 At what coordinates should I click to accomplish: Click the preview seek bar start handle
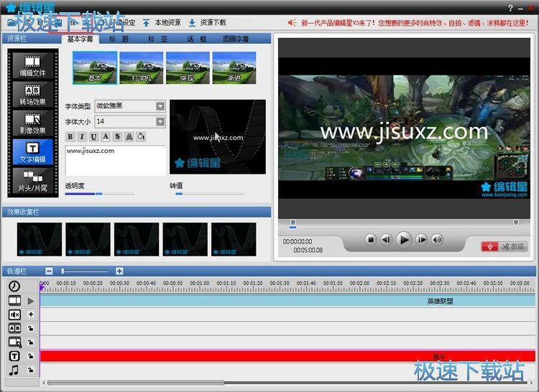click(x=292, y=223)
